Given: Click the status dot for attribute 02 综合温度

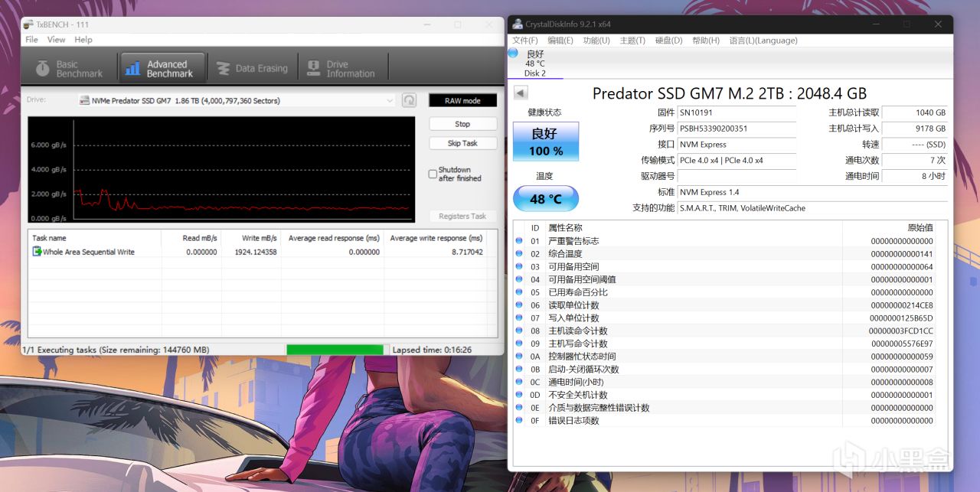Looking at the screenshot, I should 519,253.
